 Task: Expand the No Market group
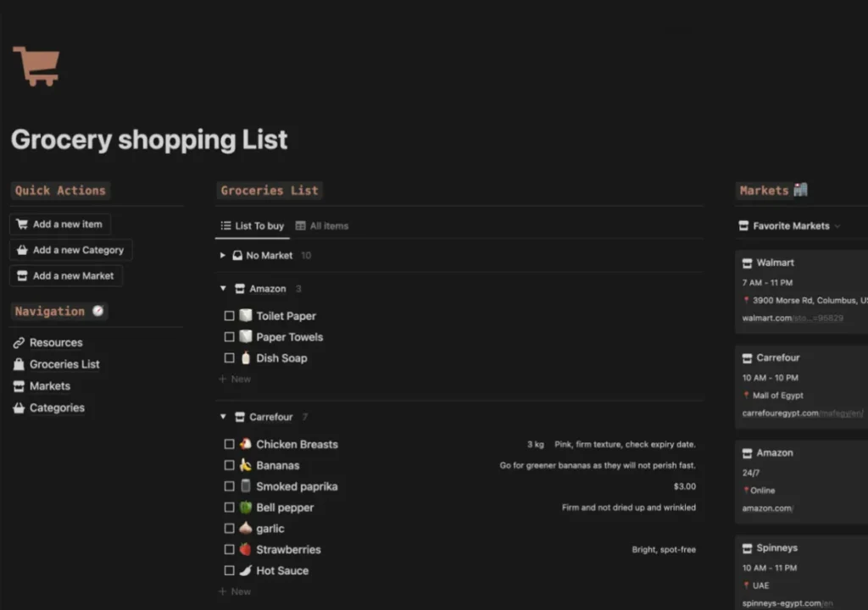click(223, 255)
